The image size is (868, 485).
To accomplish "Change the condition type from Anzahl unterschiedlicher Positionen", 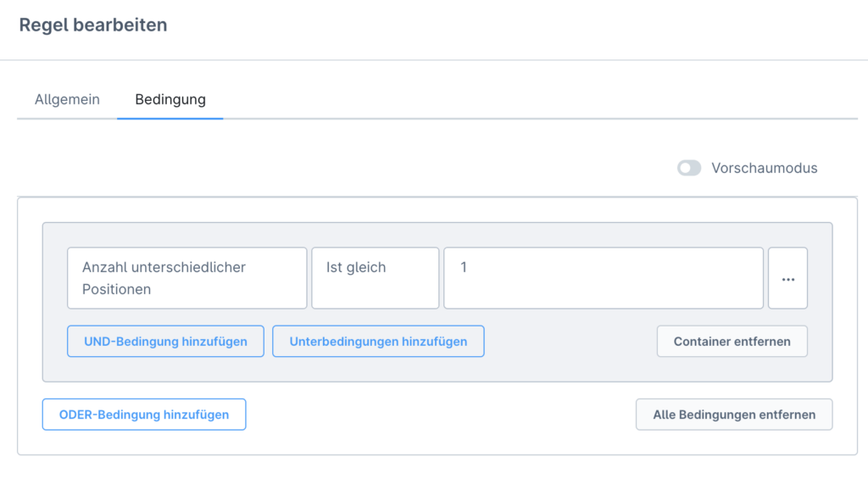I will pos(187,278).
